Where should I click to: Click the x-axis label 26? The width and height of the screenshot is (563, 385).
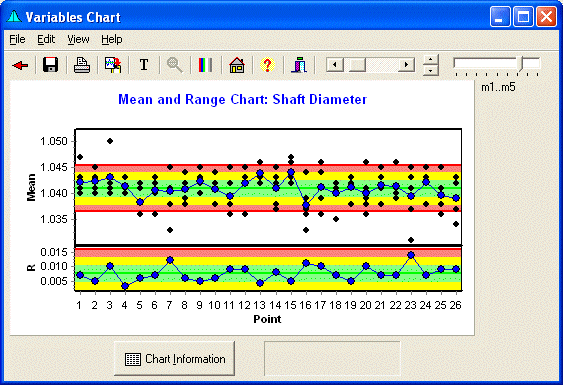coord(455,305)
